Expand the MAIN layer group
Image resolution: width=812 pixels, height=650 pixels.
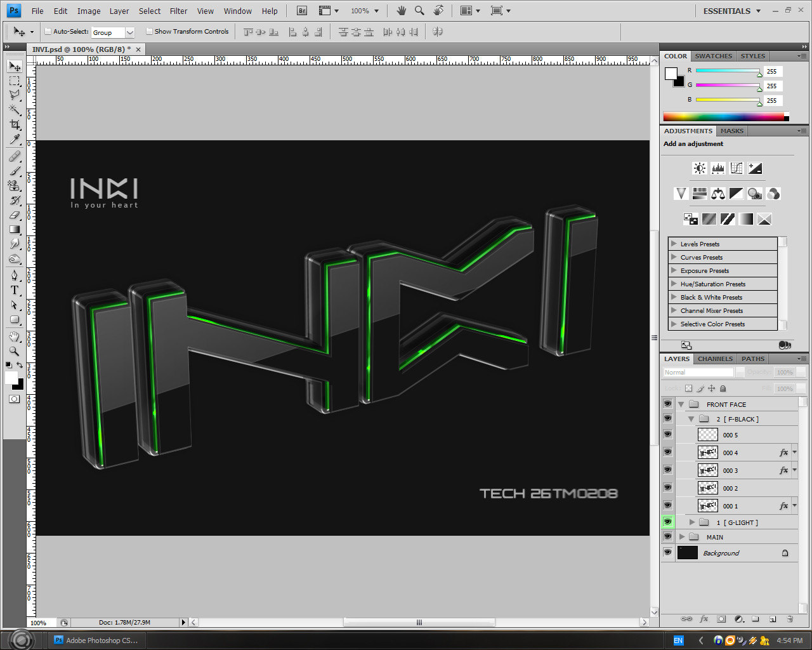coord(682,537)
